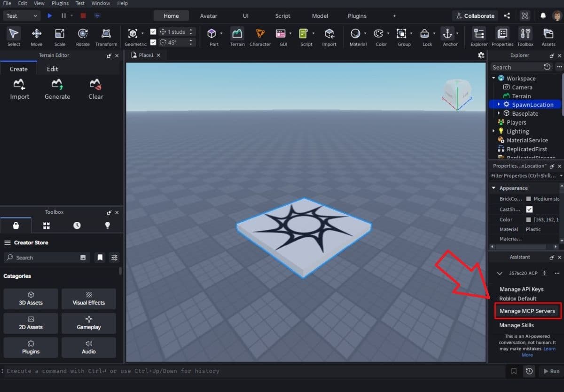Click the Stop playtest button
This screenshot has width=564, height=392.
click(83, 16)
